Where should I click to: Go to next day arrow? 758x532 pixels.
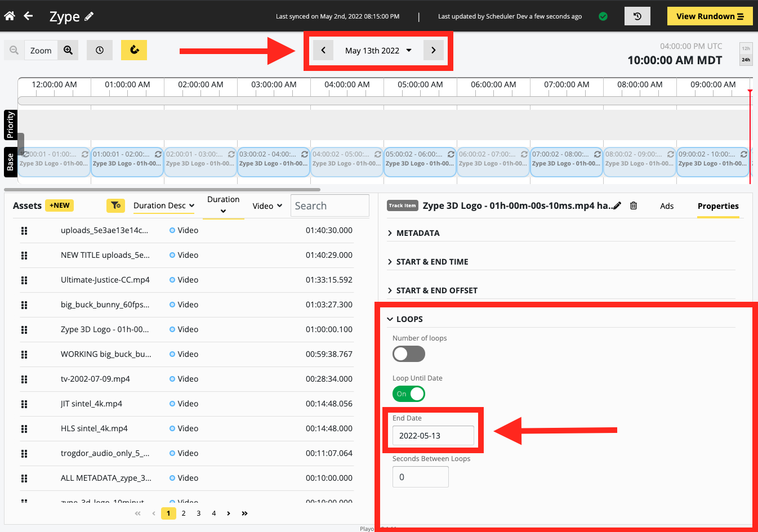(433, 50)
